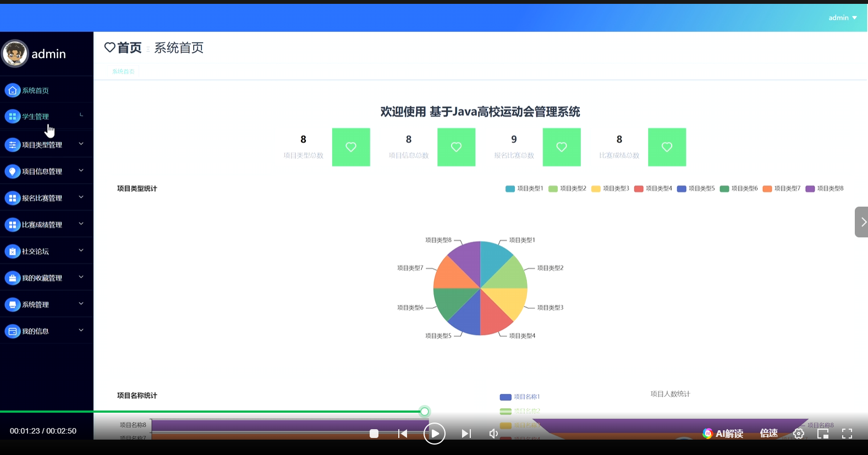The width and height of the screenshot is (868, 455).
Task: Click the 我的收藏管理 briefcase icon
Action: tap(12, 278)
